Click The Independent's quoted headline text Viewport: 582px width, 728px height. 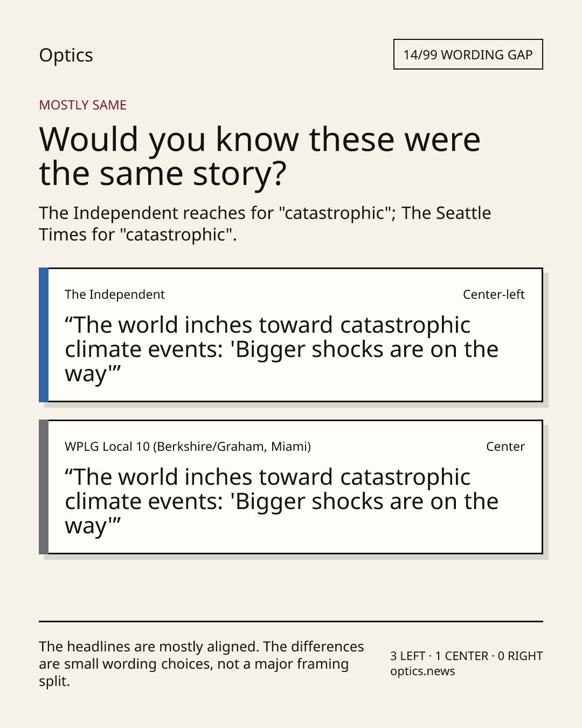point(282,349)
